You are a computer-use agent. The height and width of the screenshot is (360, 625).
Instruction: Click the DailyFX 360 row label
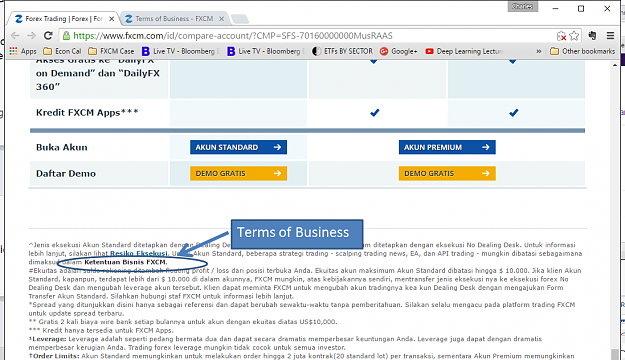point(98,74)
